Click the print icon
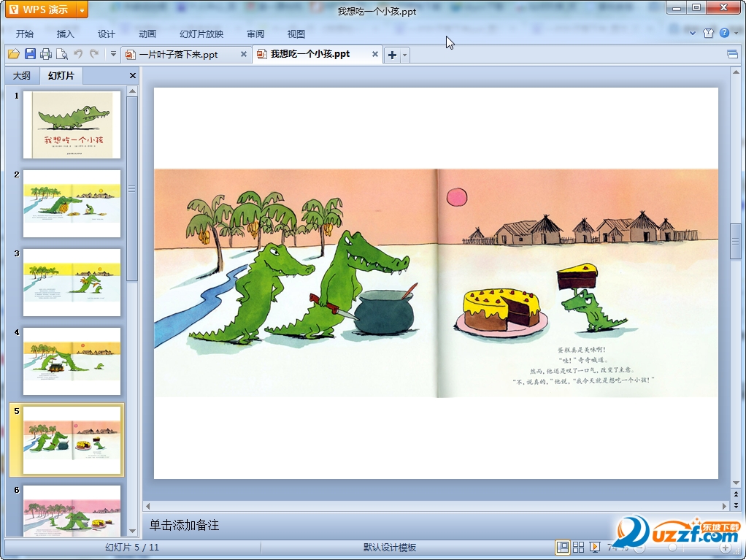This screenshot has width=746, height=560. tap(46, 54)
